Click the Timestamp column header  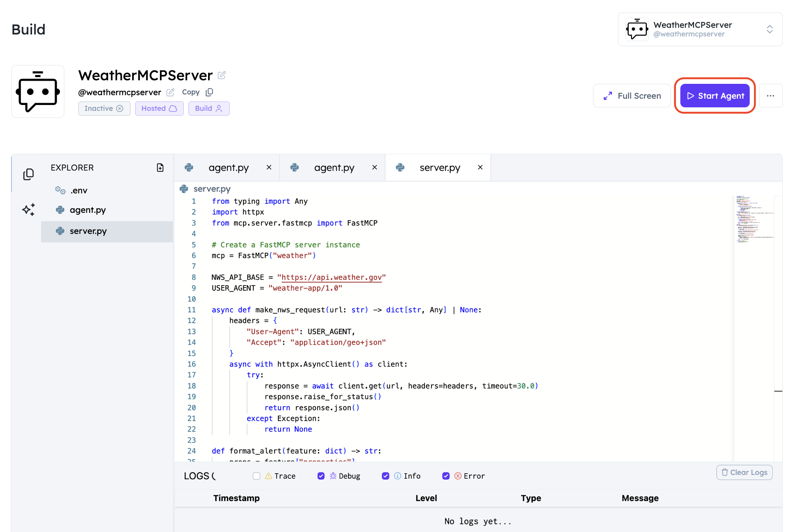236,498
